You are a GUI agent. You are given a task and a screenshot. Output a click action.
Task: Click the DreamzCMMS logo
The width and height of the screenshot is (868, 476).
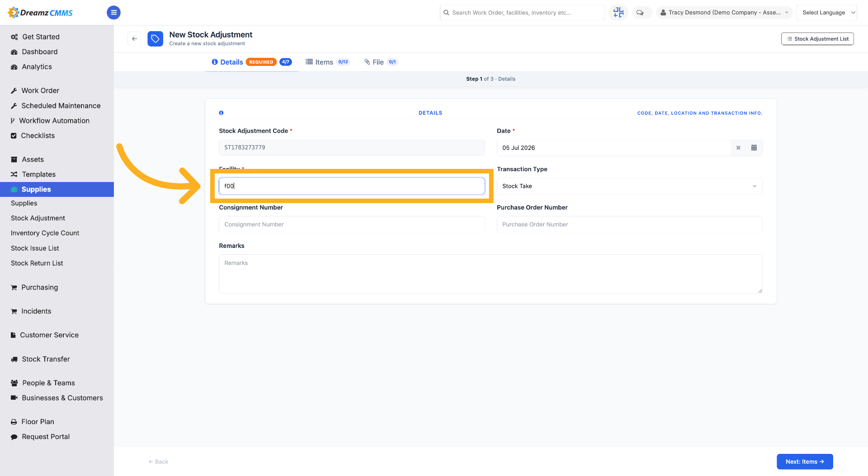tap(41, 13)
